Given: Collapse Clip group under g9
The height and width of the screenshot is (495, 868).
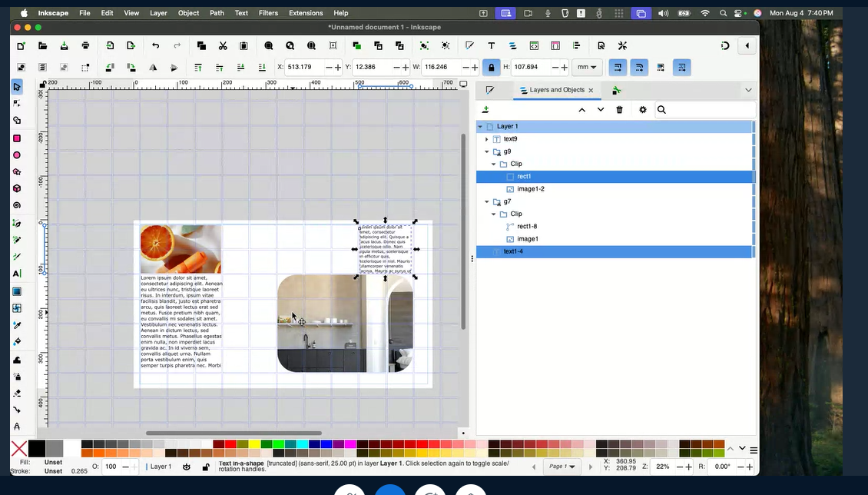Looking at the screenshot, I should pos(494,164).
